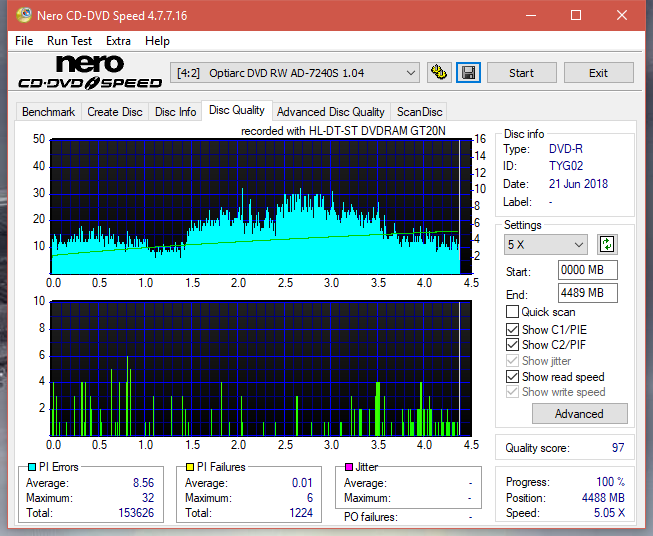Maximize the Nero CD-DVD Speed window

coord(576,15)
